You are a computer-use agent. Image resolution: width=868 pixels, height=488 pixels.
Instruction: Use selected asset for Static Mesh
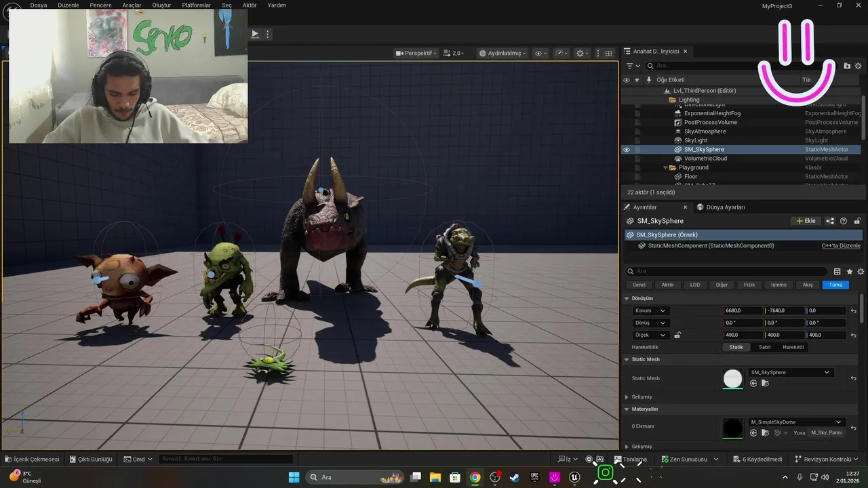753,383
